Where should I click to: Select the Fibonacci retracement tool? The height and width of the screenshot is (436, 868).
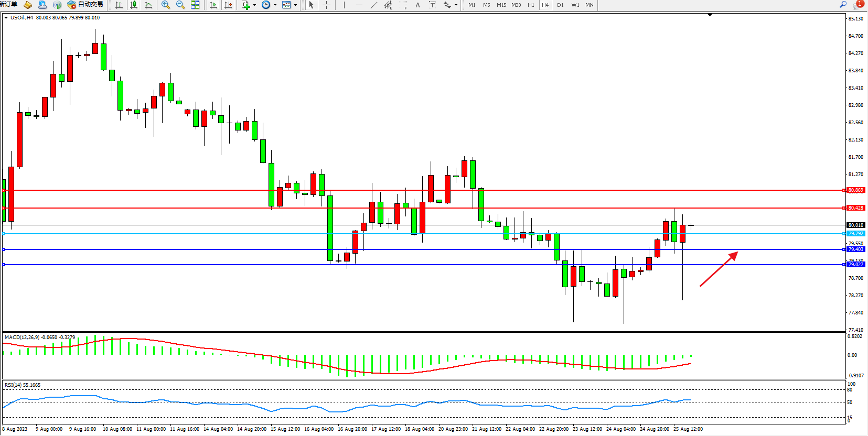coord(403,5)
